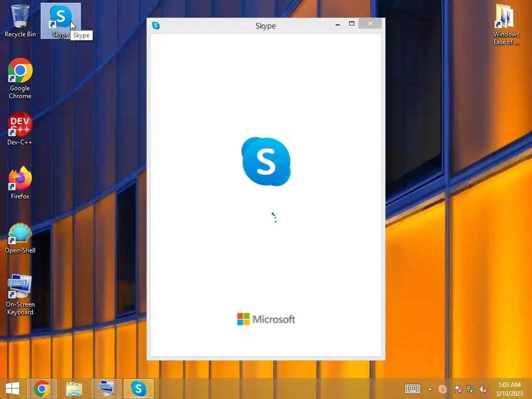
Task: Select the Windows Ease of Access shortcut
Action: click(506, 24)
